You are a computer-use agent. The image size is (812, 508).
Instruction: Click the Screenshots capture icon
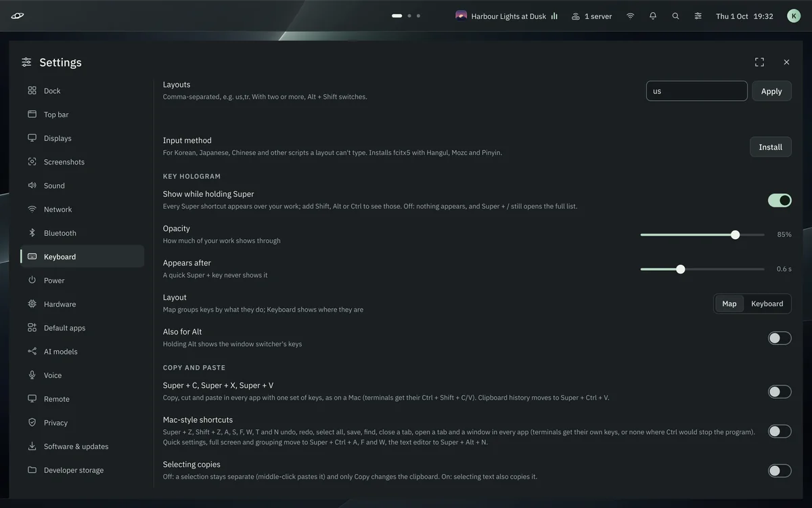(32, 162)
